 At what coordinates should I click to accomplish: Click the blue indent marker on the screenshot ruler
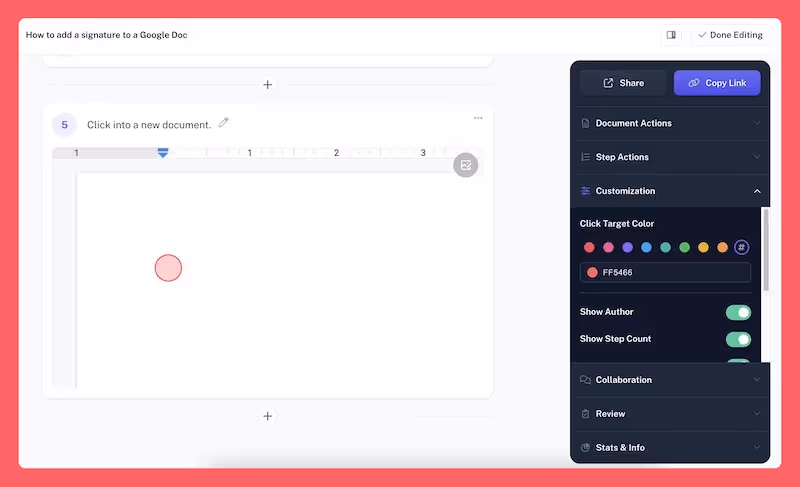(x=163, y=153)
